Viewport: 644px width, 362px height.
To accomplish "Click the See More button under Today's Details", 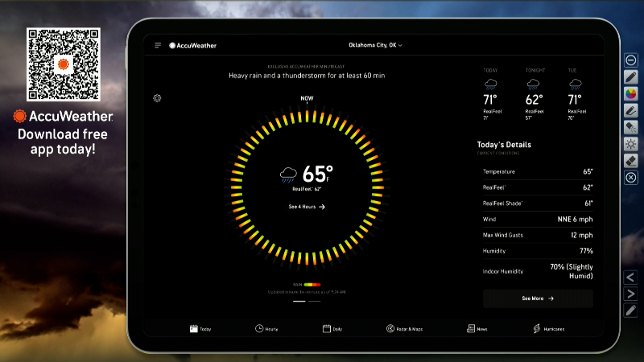I will coord(538,298).
